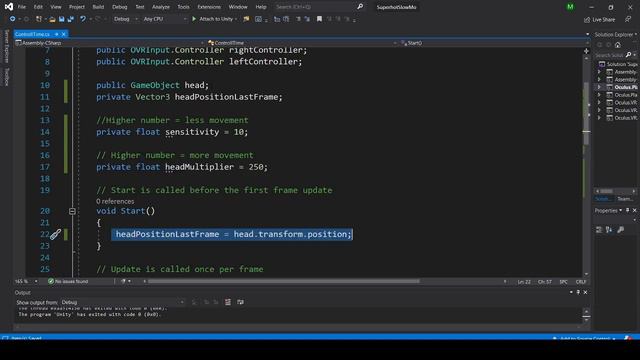Open the Server Explorer side tab
The height and width of the screenshot is (360, 640).
(x=7, y=47)
